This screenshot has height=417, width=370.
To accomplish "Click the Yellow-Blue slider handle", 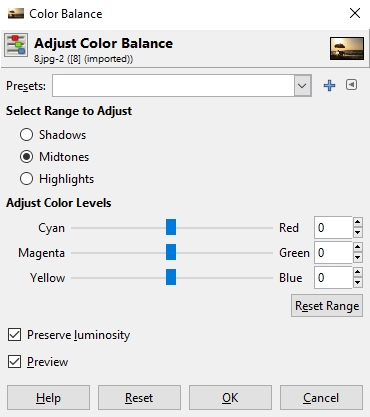I will tap(171, 277).
